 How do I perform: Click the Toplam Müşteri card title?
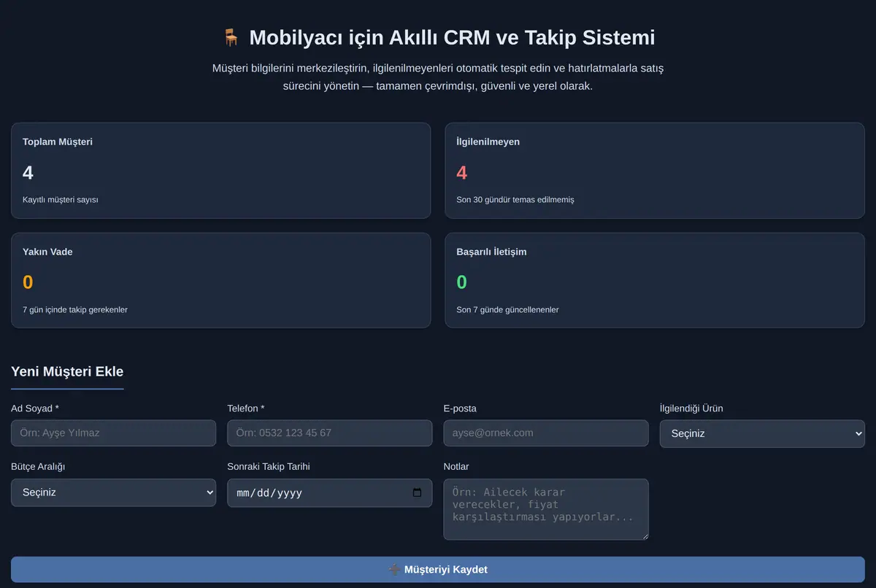click(58, 142)
